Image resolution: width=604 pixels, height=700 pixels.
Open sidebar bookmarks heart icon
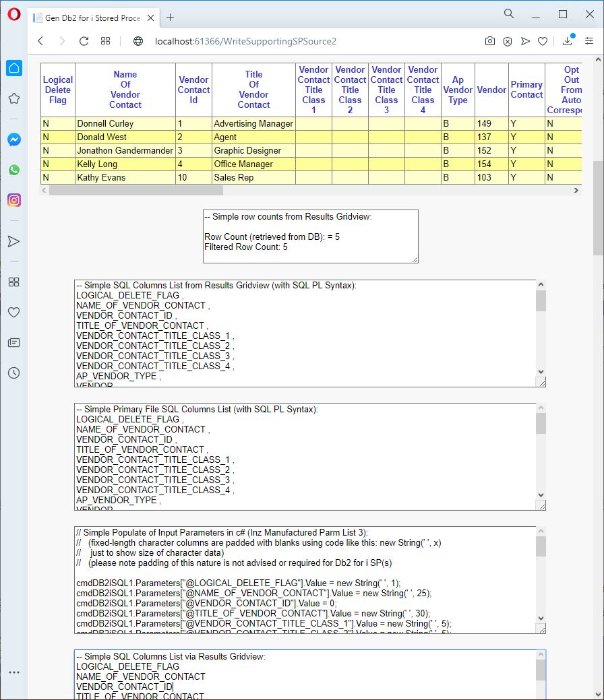pos(14,313)
